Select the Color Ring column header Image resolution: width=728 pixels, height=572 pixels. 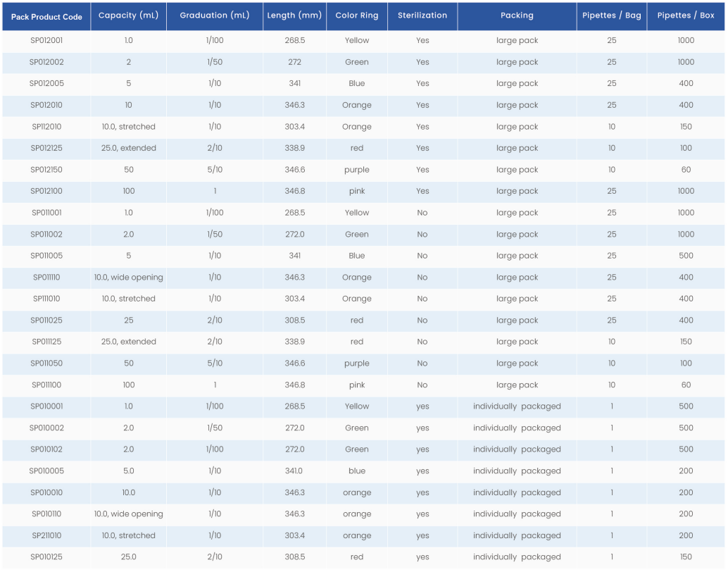click(x=356, y=15)
